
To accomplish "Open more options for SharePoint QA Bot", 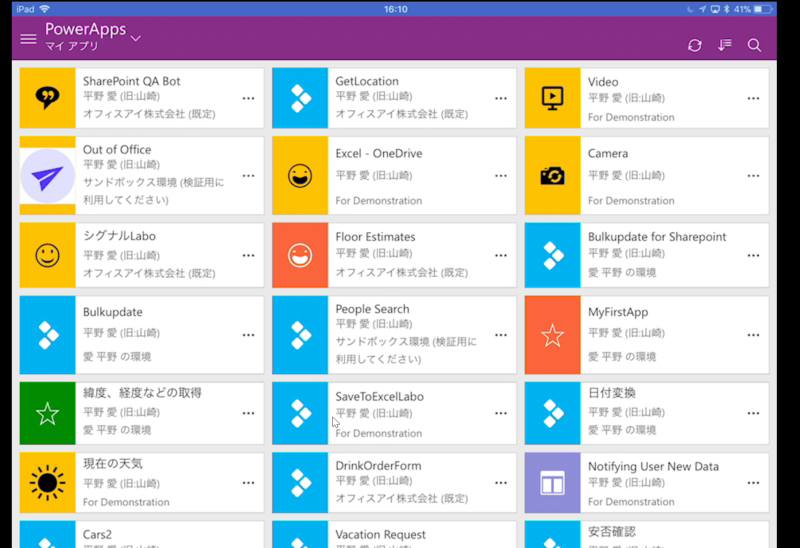I will [x=248, y=98].
